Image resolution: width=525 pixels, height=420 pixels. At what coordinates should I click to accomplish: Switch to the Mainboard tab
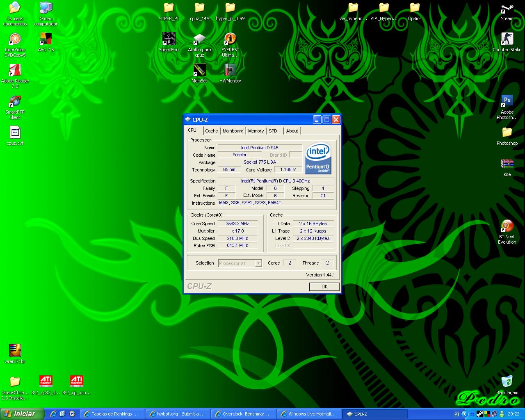coord(233,131)
